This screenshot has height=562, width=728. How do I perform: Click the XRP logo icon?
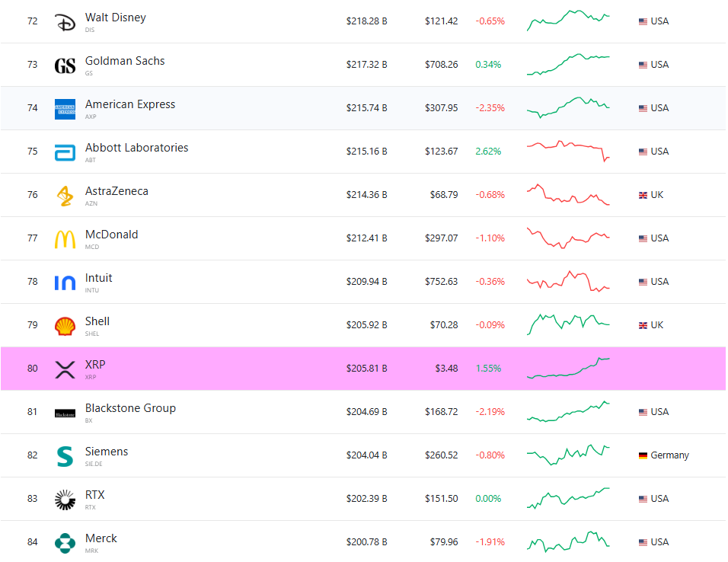click(65, 369)
